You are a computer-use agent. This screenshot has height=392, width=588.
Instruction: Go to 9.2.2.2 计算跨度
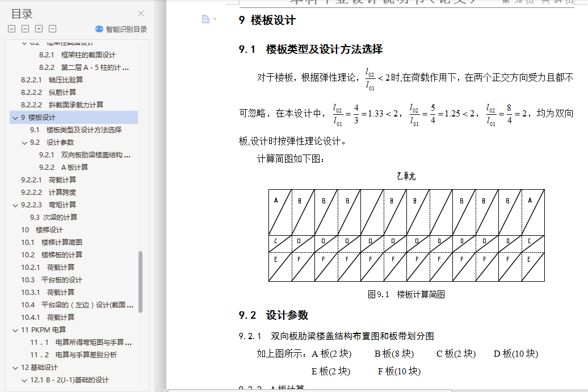pyautogui.click(x=49, y=192)
